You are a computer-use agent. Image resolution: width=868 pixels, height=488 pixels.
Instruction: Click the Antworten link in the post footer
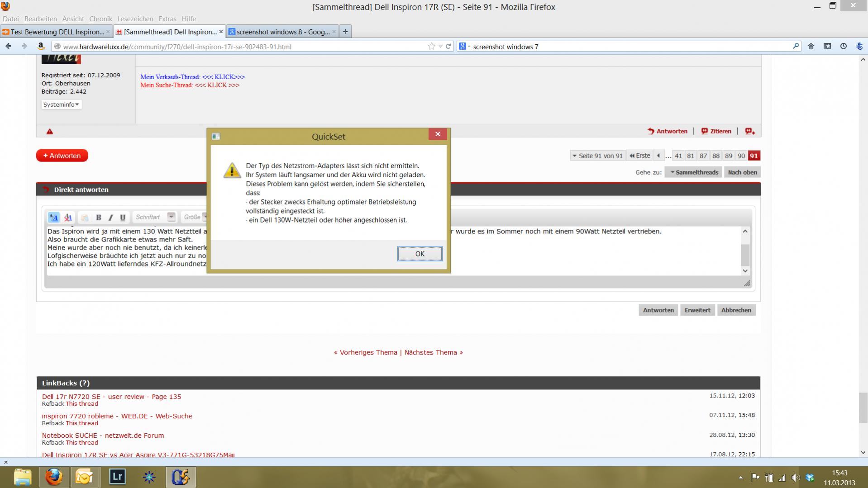667,131
